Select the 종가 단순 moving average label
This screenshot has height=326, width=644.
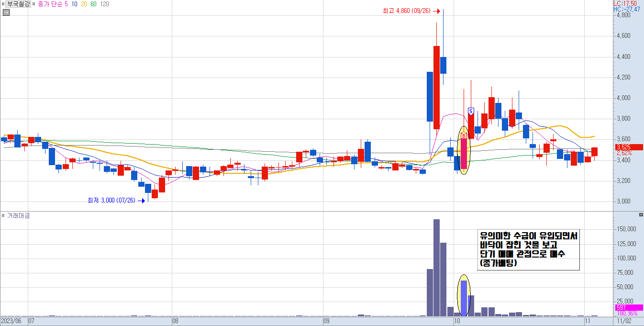point(50,4)
